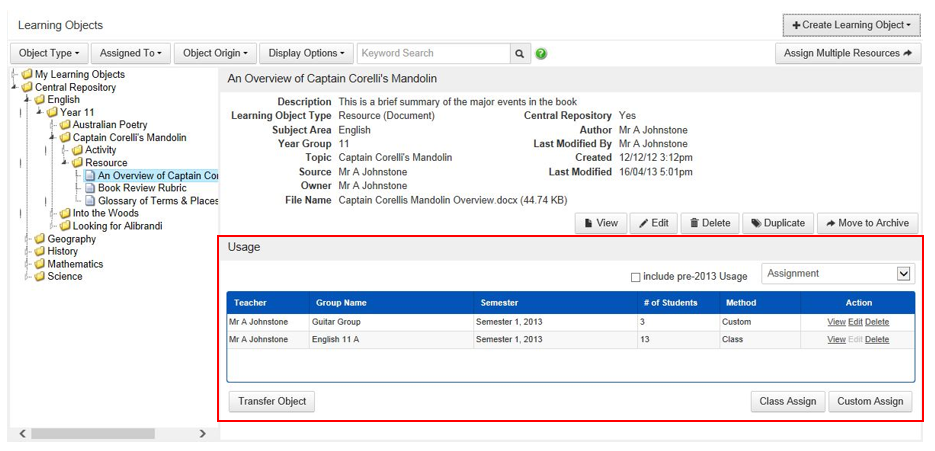Move the object to Archive
Viewport: 935px width, 451px height.
(867, 223)
